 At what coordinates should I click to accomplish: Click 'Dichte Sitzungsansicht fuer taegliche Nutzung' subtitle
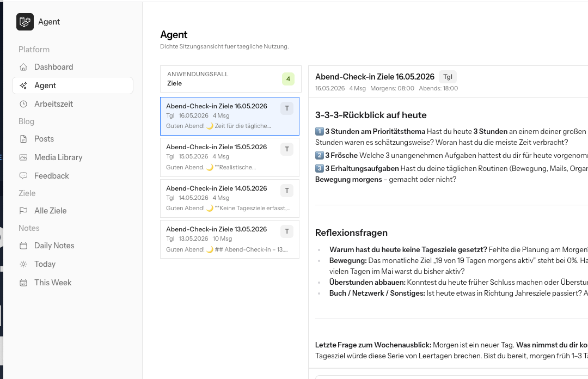point(224,46)
